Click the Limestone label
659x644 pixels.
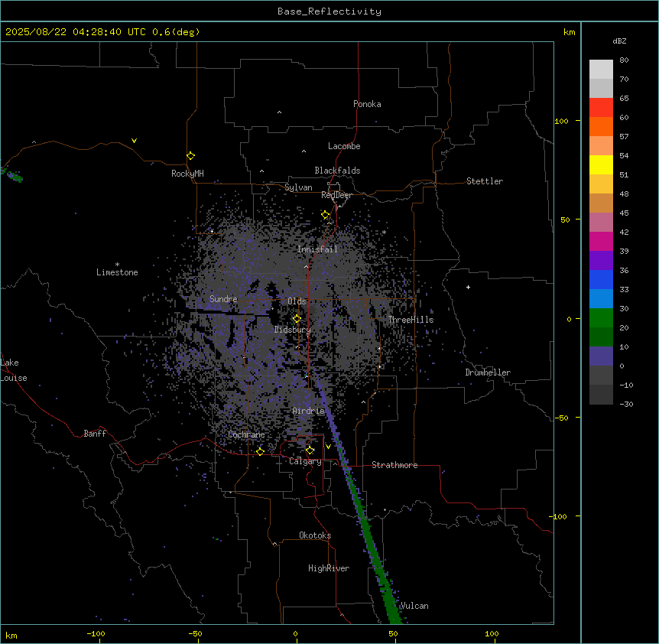coord(117,272)
